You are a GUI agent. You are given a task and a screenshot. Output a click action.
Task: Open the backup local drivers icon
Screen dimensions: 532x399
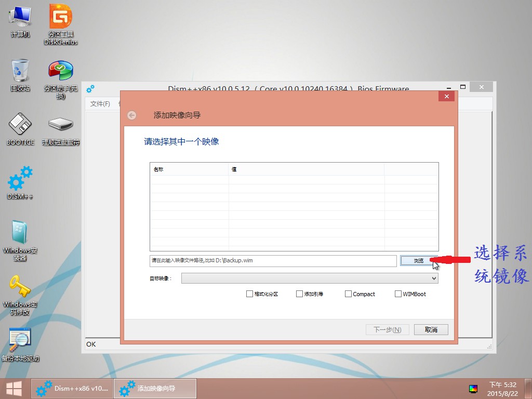point(20,340)
